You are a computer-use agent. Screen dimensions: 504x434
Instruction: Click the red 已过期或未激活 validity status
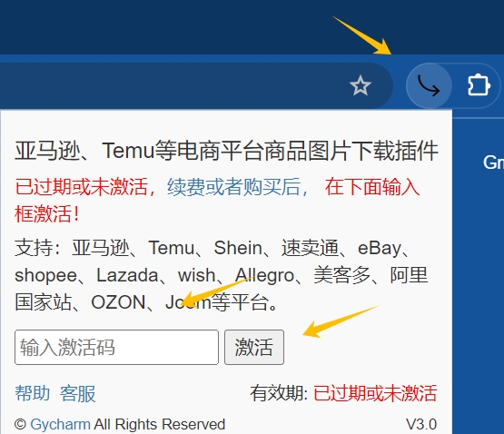375,393
